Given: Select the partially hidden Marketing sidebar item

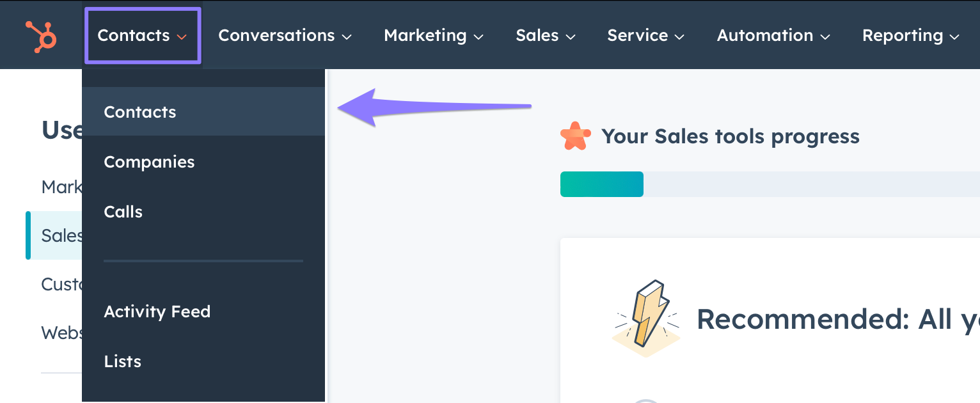Looking at the screenshot, I should point(61,187).
